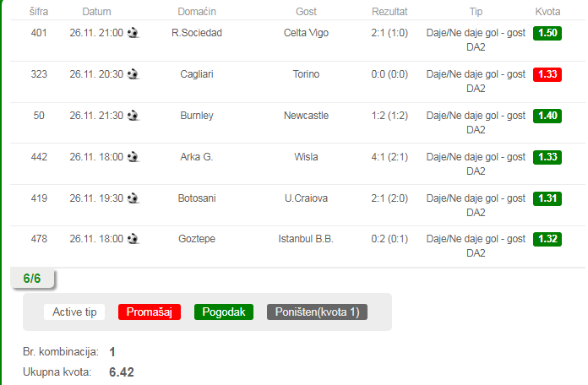The image size is (588, 385).
Task: Select the red 1.33 odds badge for Cagliari
Action: pyautogui.click(x=547, y=74)
